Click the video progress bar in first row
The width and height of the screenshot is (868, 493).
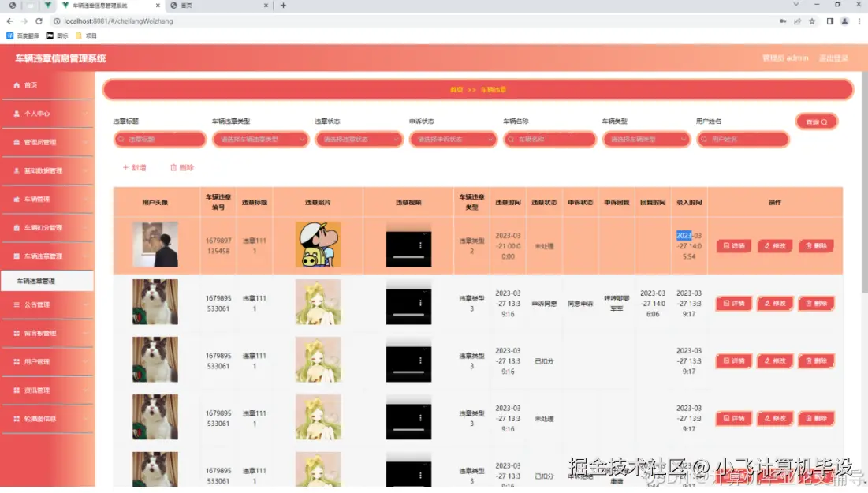tap(408, 257)
